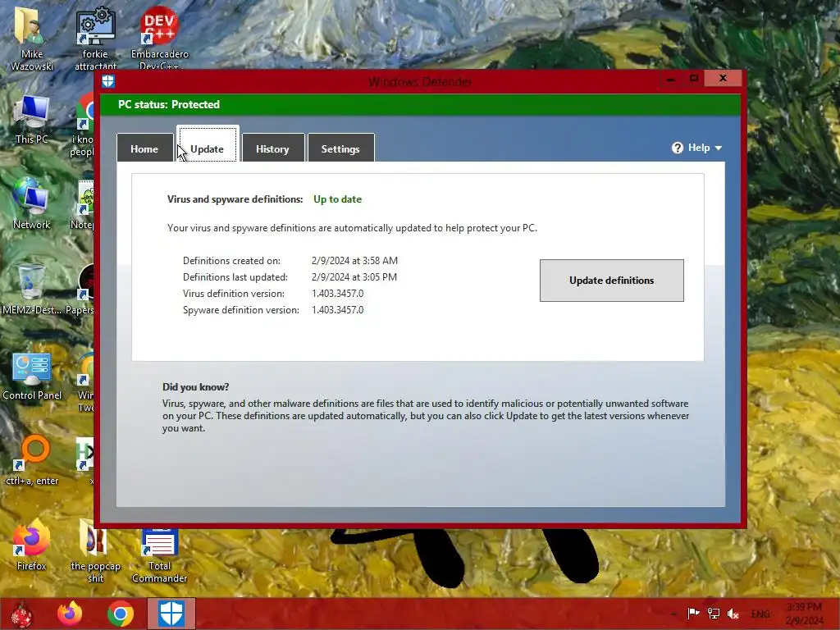840x630 pixels.
Task: Open the Settings tab
Action: 340,148
